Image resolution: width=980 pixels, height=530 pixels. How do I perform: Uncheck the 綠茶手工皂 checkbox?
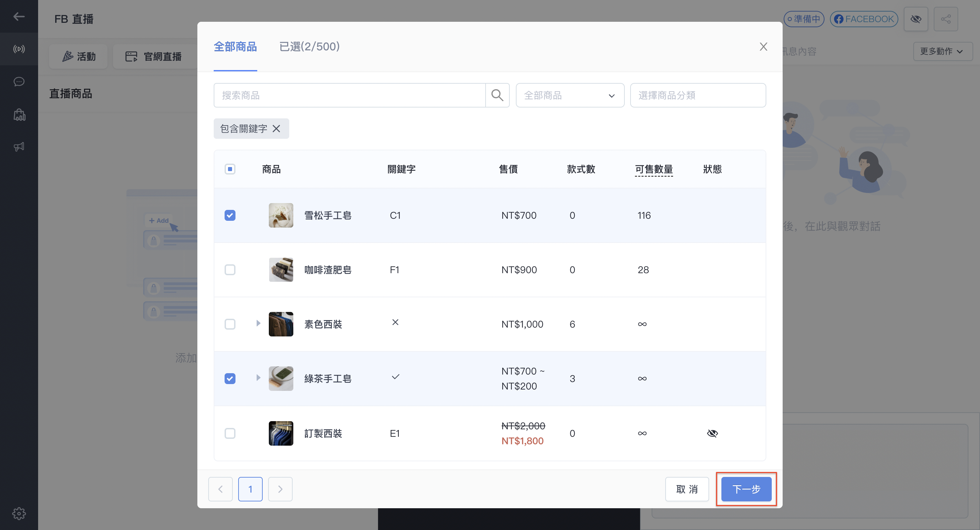(x=230, y=378)
